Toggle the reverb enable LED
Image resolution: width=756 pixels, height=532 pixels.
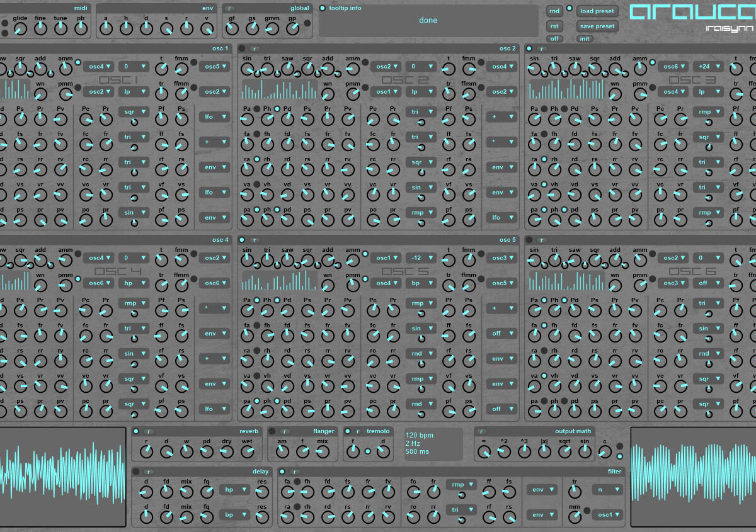coord(136,431)
